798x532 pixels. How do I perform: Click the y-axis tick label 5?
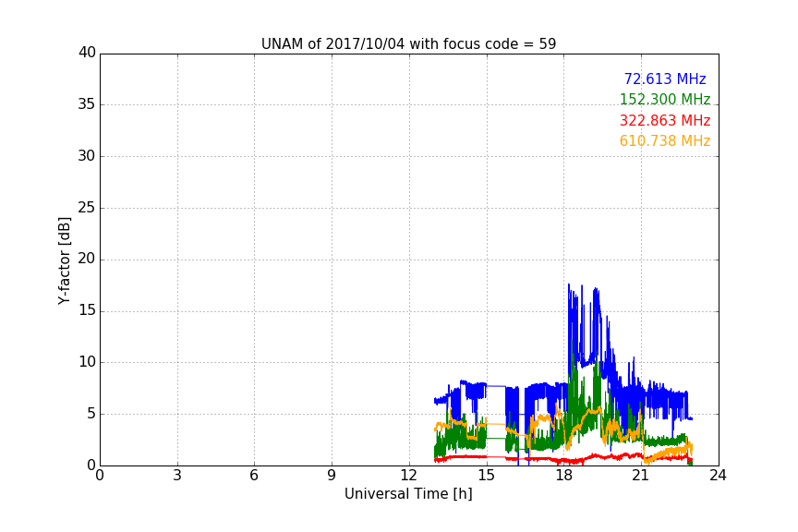click(91, 414)
